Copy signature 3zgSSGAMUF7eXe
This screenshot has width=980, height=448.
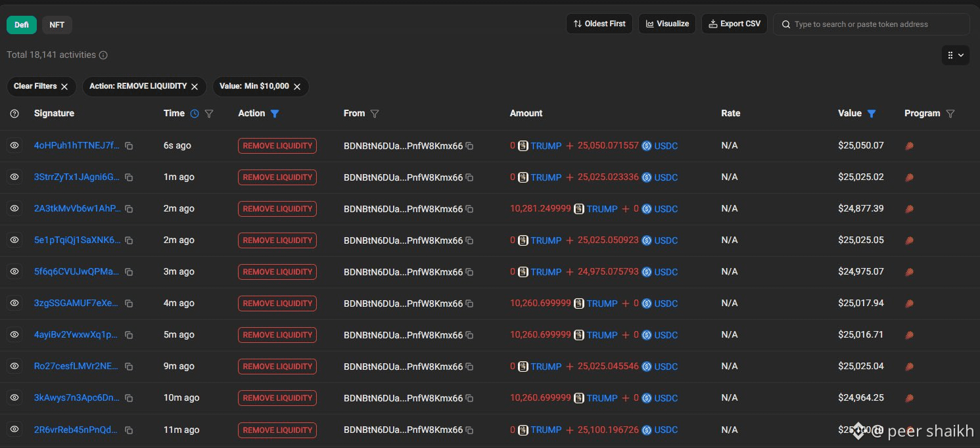point(129,303)
